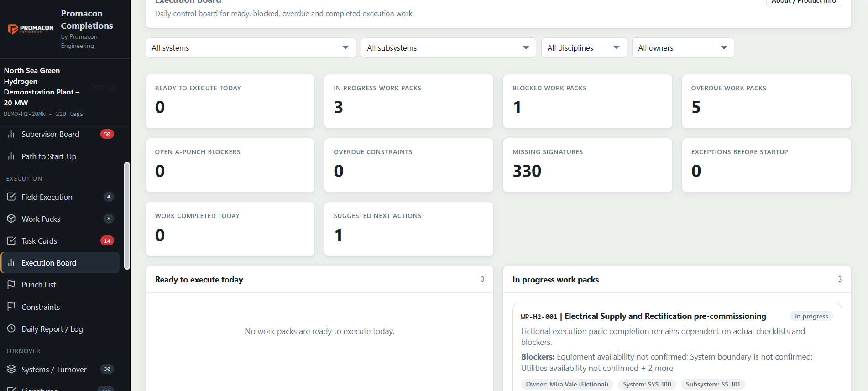Click the Missing Signatures 330 card
The width and height of the screenshot is (868, 391).
587,165
